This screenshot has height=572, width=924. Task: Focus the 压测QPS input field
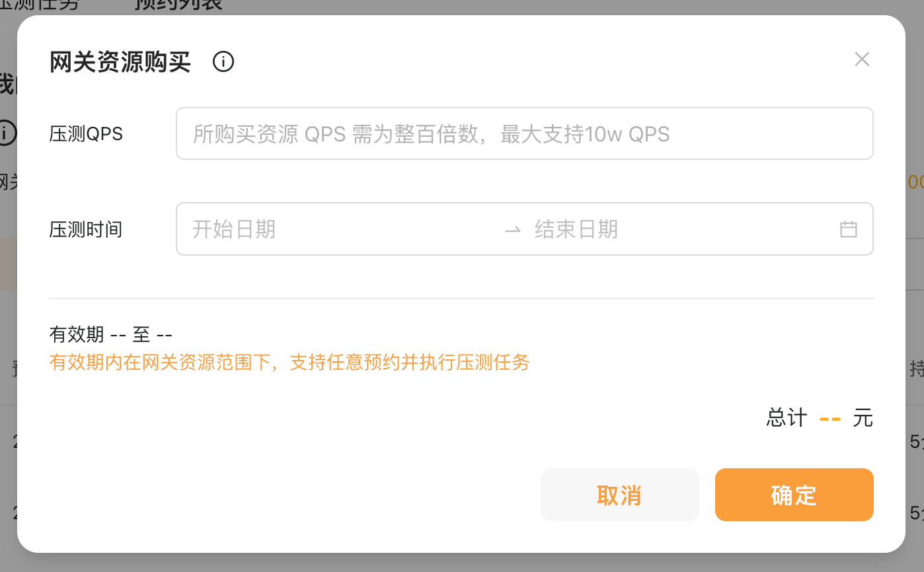[525, 133]
